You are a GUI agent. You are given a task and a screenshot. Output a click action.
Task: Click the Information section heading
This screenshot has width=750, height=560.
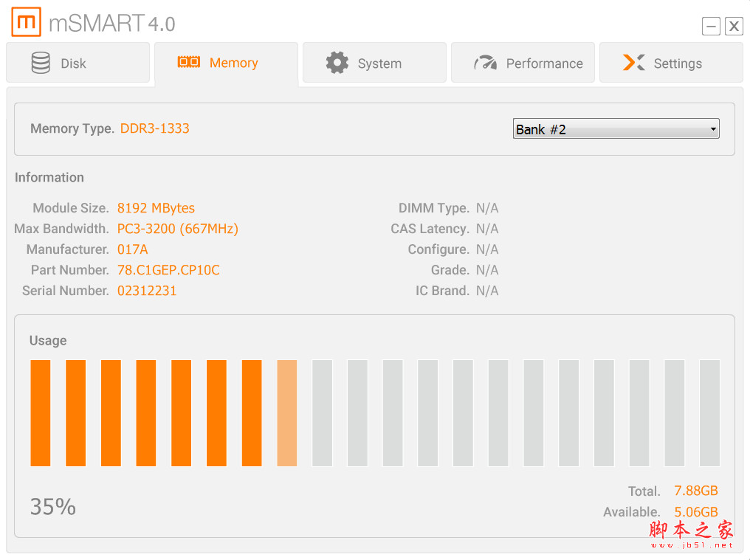pos(49,177)
